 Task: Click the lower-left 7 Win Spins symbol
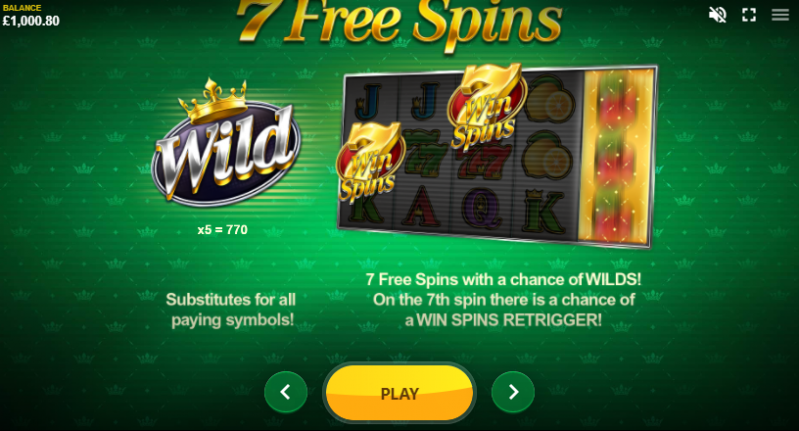pyautogui.click(x=370, y=163)
